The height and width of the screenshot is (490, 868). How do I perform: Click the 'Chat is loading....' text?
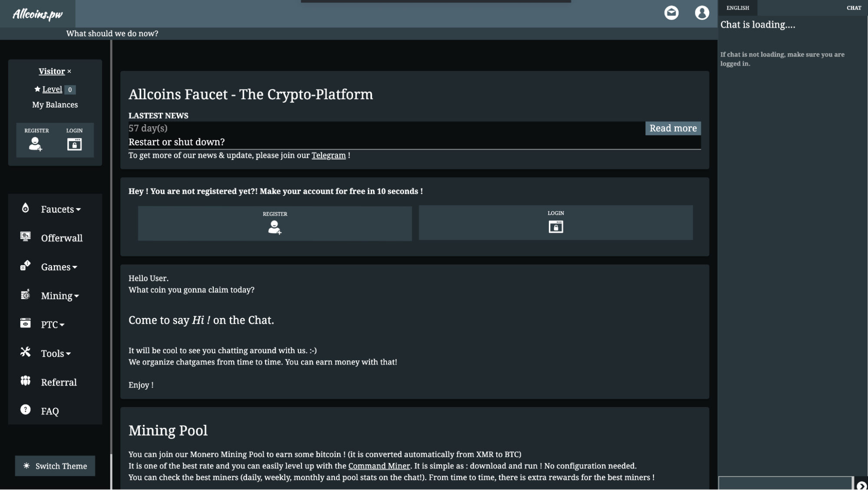pyautogui.click(x=758, y=25)
